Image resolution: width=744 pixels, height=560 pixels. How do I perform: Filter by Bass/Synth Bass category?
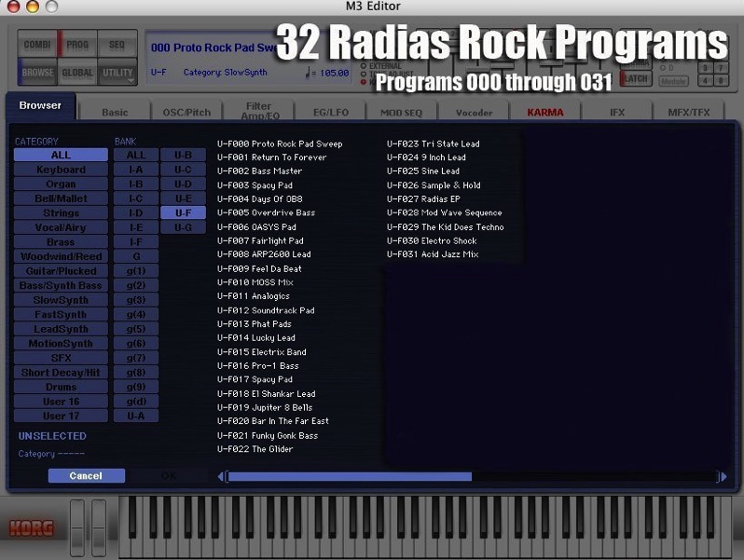[x=61, y=285]
